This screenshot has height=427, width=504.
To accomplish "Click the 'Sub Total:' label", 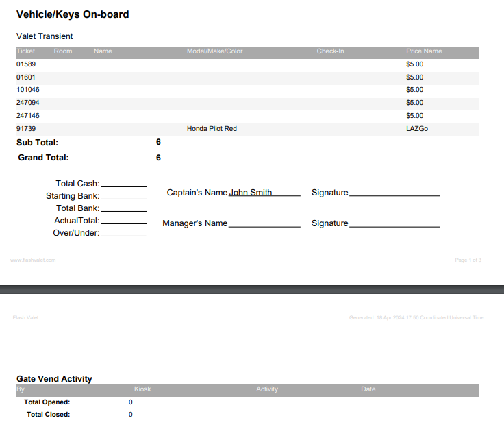I will pos(37,143).
